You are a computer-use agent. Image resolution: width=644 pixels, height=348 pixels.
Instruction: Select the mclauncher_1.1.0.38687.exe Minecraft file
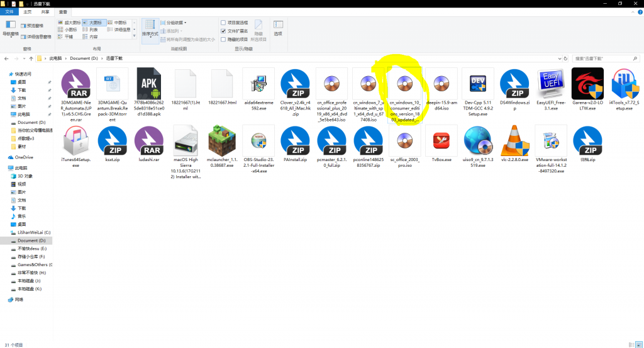(222, 147)
